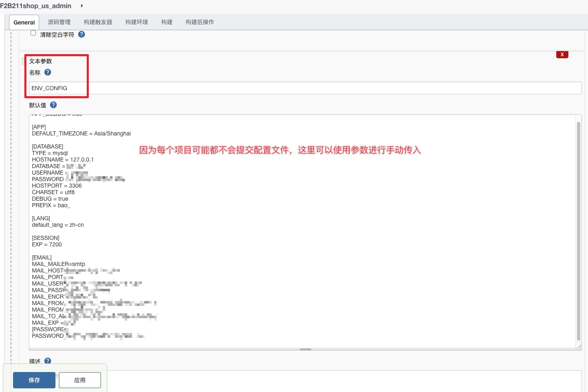Delete the text parameter with red X

(x=562, y=55)
